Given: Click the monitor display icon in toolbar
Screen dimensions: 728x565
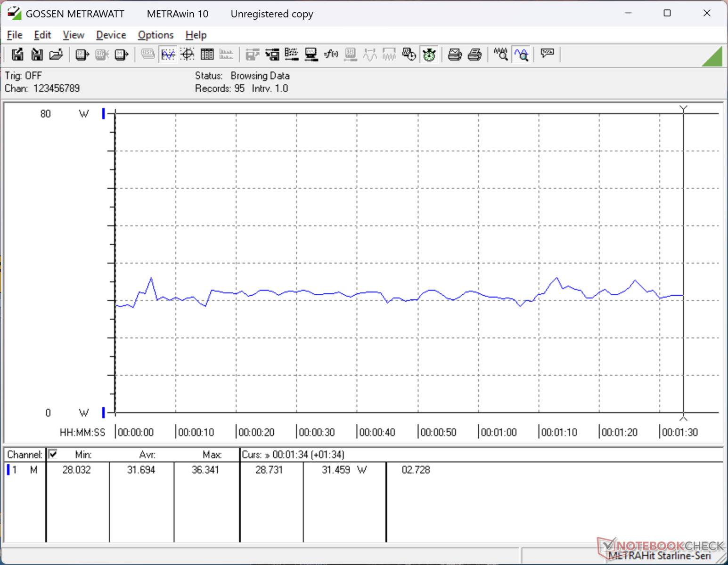Looking at the screenshot, I should pos(311,55).
